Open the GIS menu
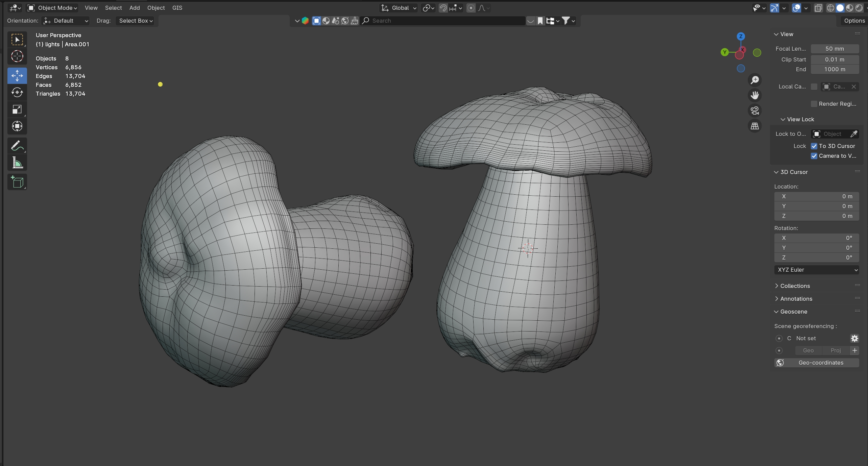868x466 pixels. [177, 8]
